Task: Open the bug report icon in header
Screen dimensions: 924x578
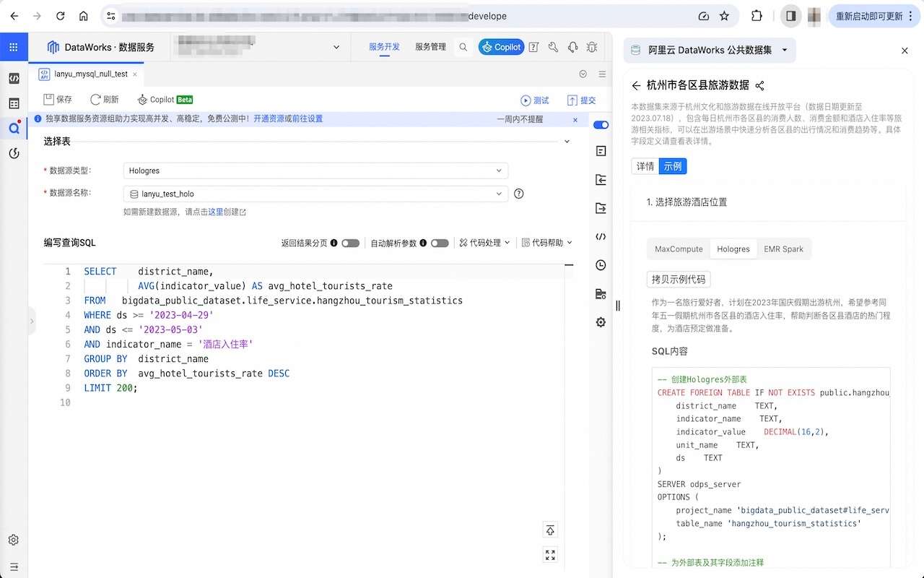Action: [x=592, y=47]
